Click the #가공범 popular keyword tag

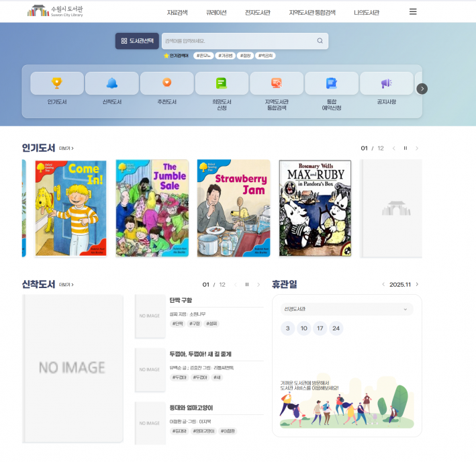pos(226,56)
